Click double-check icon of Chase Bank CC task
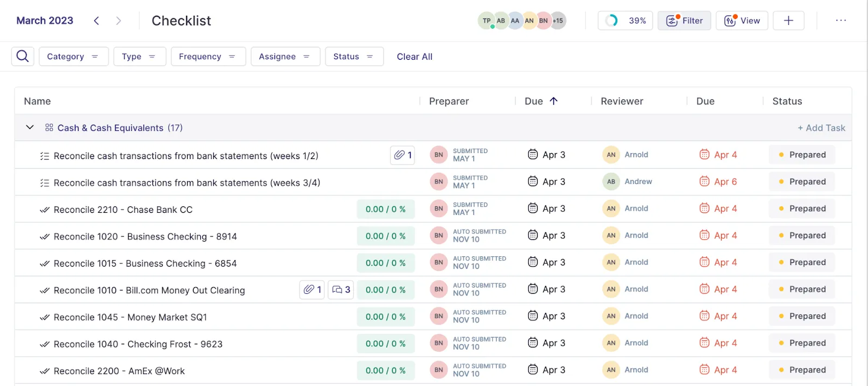Viewport: 868px width, 386px height. [x=44, y=210]
